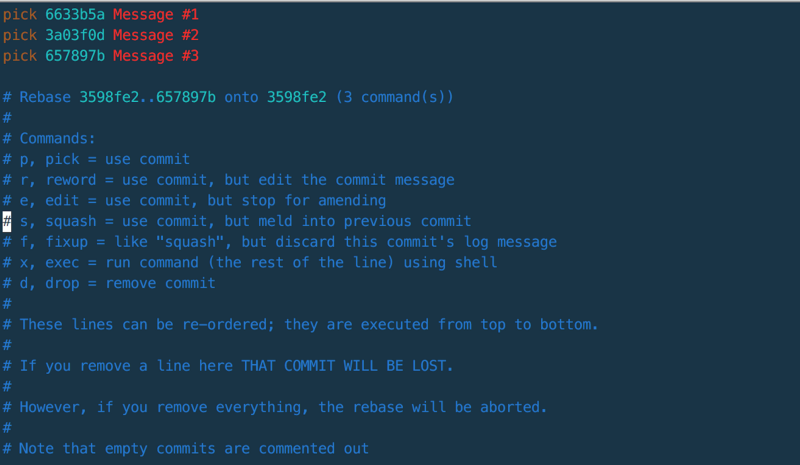Click the "x, exec" command description line

coord(257,263)
